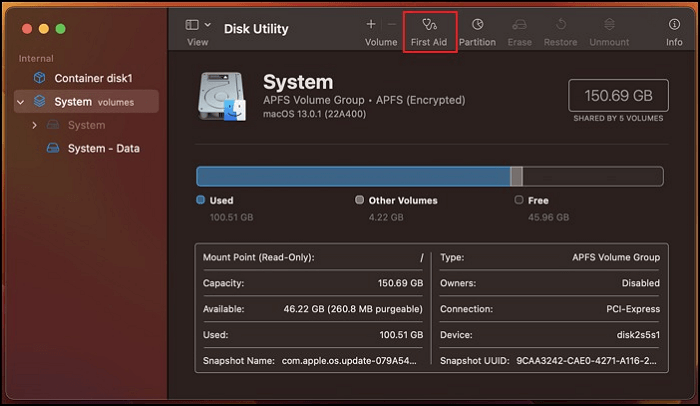Click the Internal sidebar section header
The image size is (700, 406).
36,59
